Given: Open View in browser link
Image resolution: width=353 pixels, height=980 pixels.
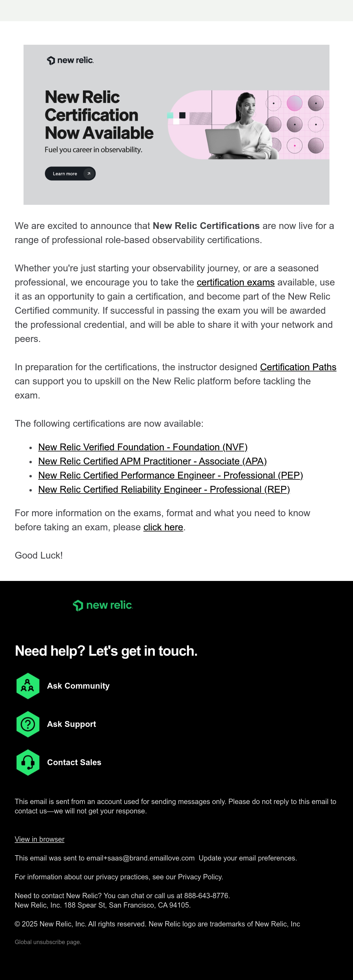Looking at the screenshot, I should [x=39, y=839].
